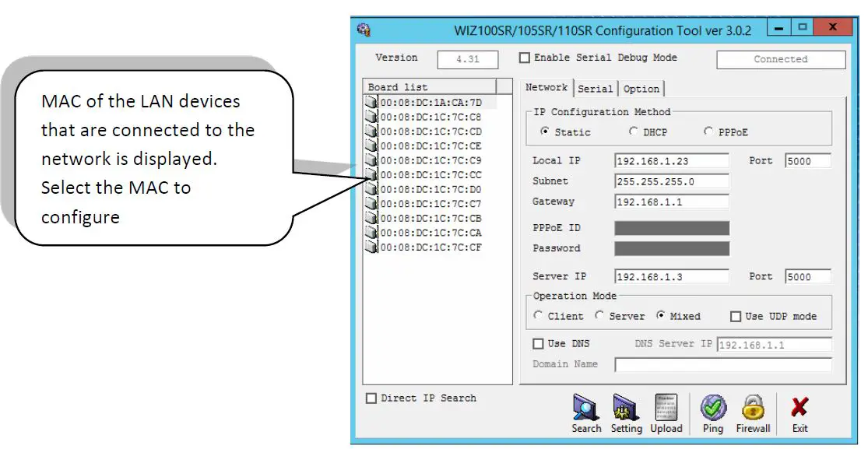This screenshot has height=449, width=868.
Task: Click the Version 4.31 field
Action: click(467, 59)
